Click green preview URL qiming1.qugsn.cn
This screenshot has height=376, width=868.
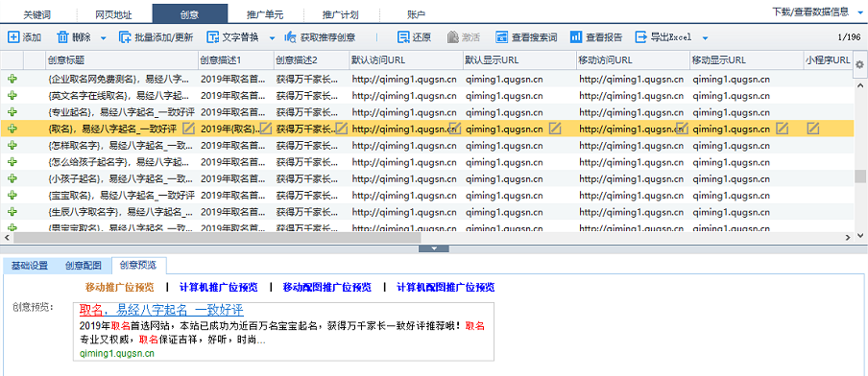(x=117, y=352)
